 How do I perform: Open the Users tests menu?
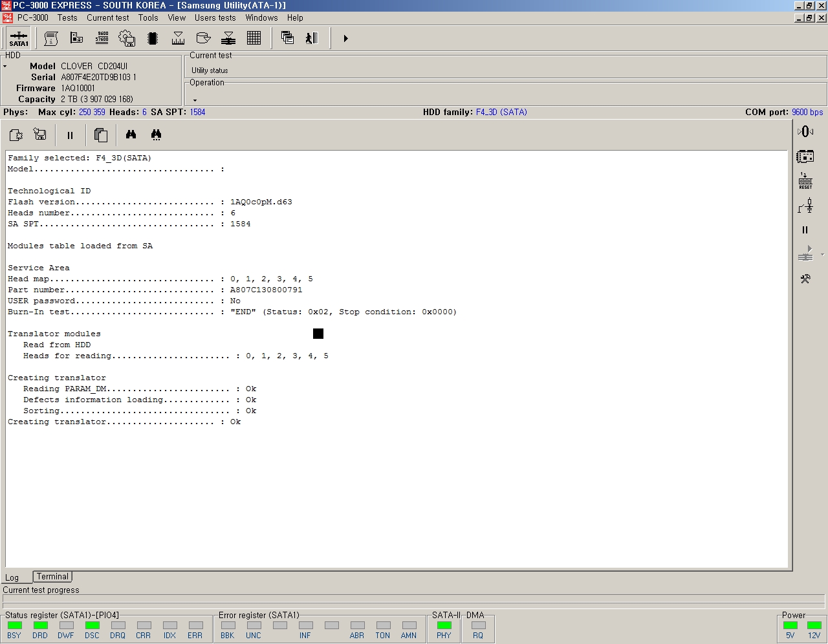(215, 17)
